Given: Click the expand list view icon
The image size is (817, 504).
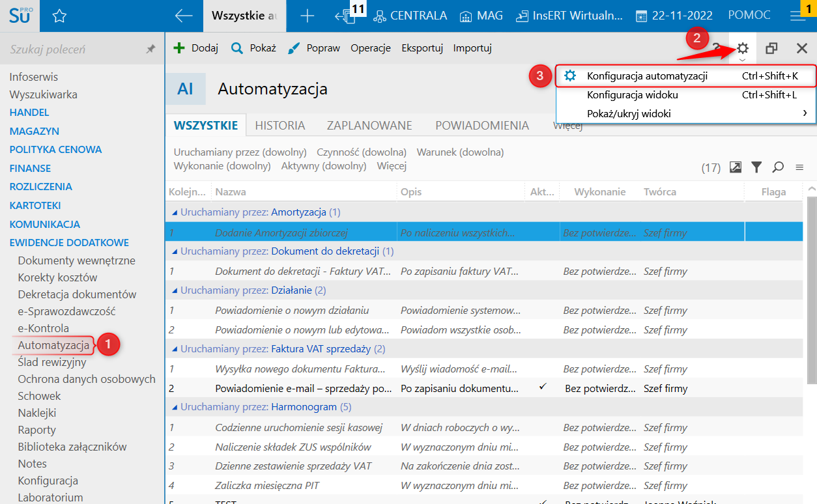Looking at the screenshot, I should pos(736,167).
